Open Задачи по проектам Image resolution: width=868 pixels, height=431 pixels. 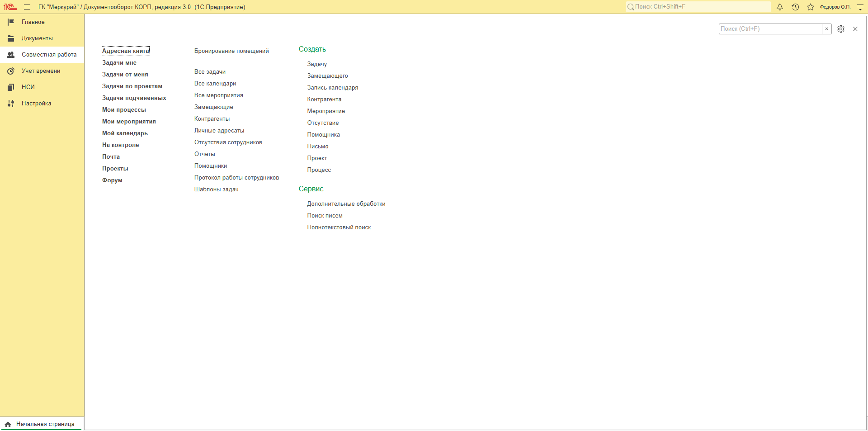pos(132,86)
